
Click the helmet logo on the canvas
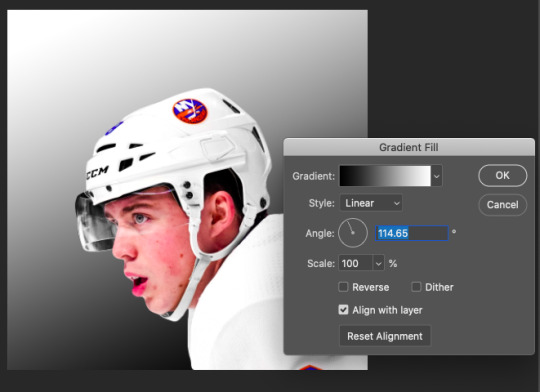coord(190,111)
